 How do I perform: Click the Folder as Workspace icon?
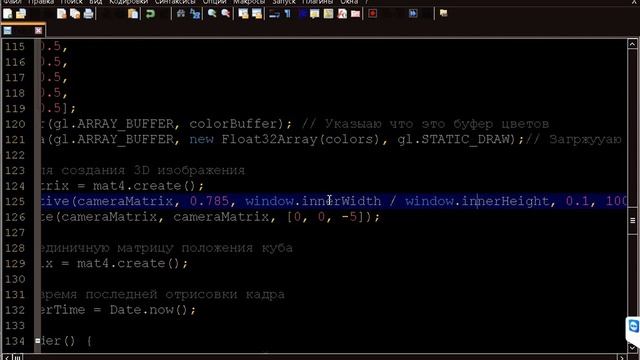(x=356, y=14)
